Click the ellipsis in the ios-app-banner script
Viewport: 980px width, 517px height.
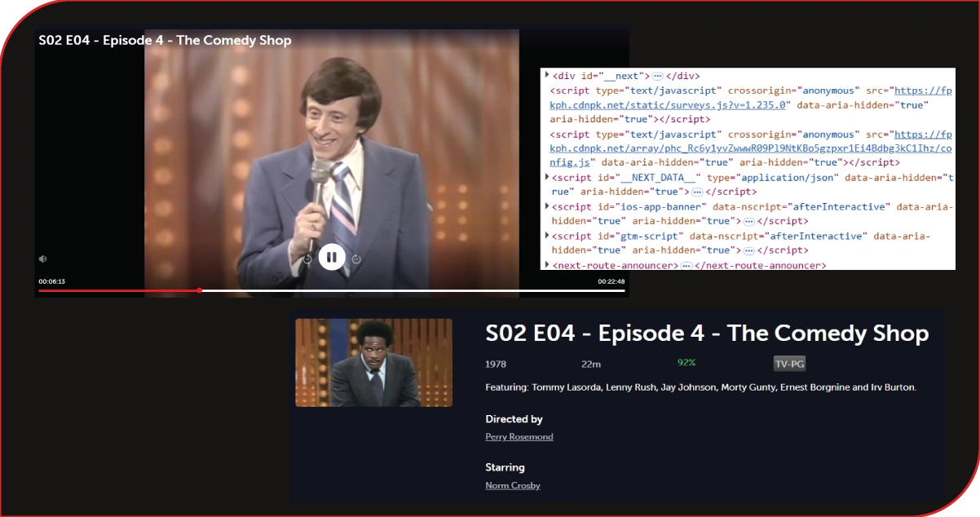click(x=748, y=221)
